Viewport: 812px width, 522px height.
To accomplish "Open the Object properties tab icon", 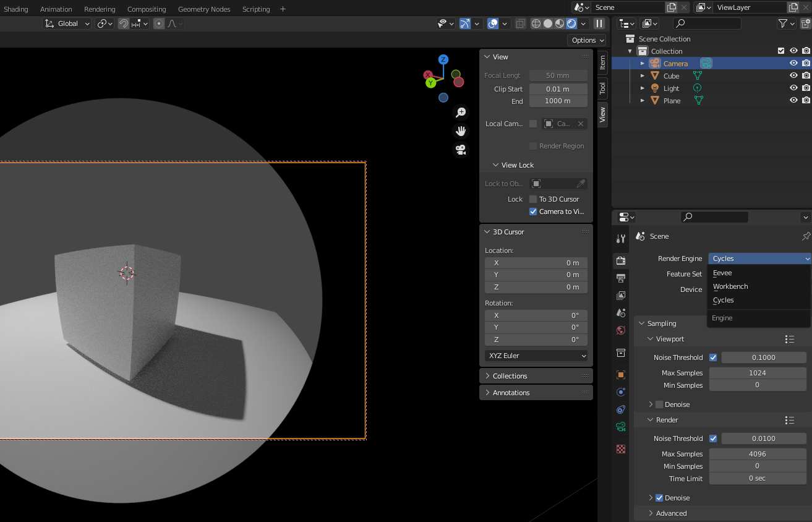I will click(x=621, y=375).
